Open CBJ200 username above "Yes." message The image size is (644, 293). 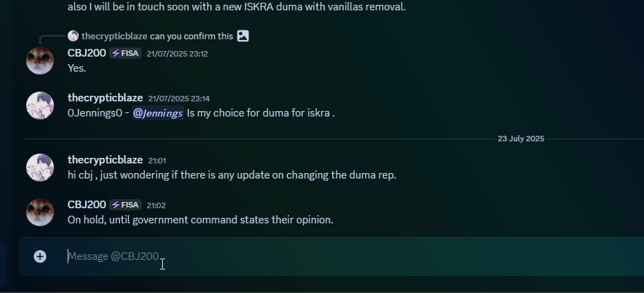point(87,53)
